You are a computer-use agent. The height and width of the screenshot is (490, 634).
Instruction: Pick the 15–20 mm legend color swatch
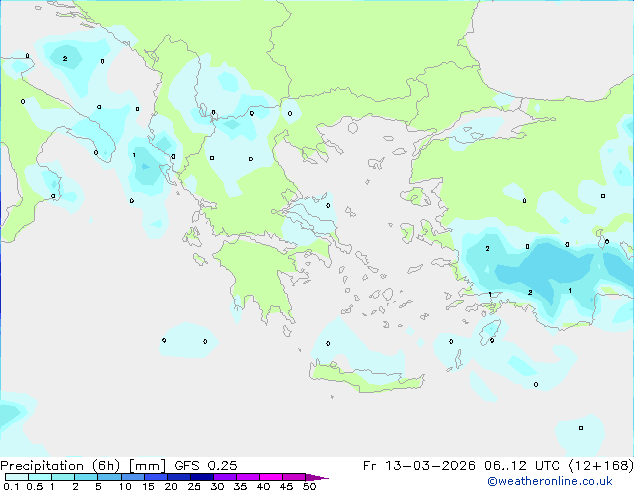(155, 477)
